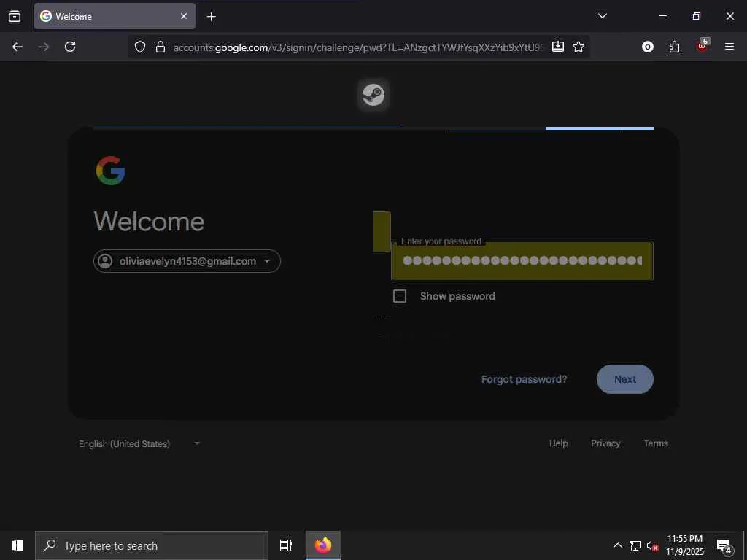Open the round account icon in toolbar
Screen dimensions: 747x560
pos(648,47)
